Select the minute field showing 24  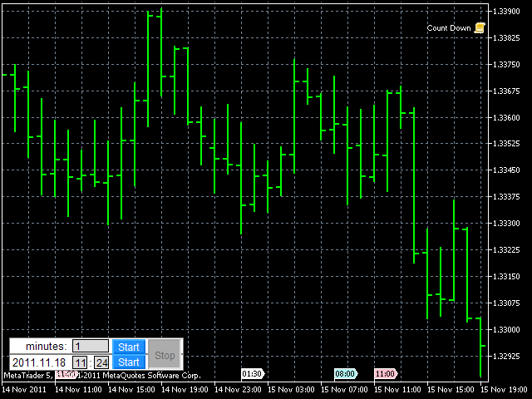101,362
